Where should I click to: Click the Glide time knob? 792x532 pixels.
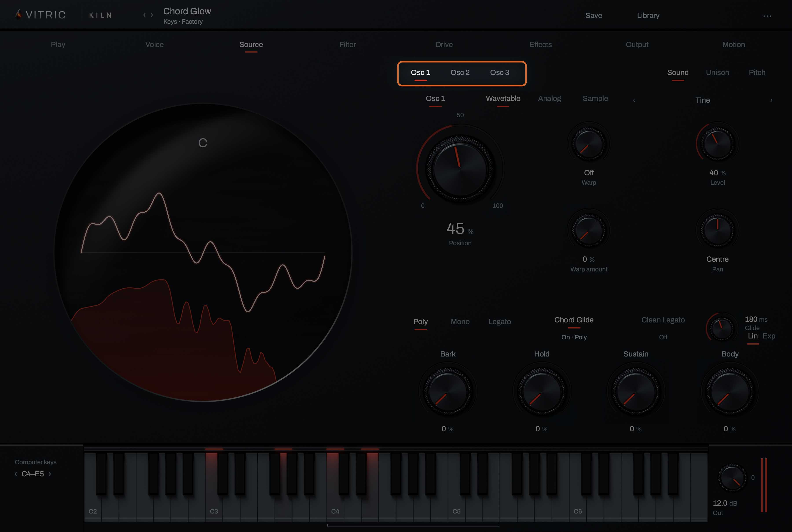[722, 328]
